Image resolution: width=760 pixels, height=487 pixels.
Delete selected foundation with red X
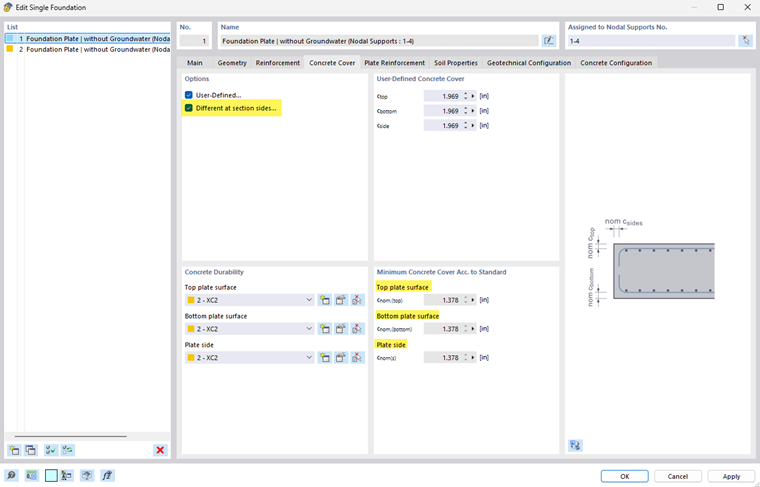point(160,450)
